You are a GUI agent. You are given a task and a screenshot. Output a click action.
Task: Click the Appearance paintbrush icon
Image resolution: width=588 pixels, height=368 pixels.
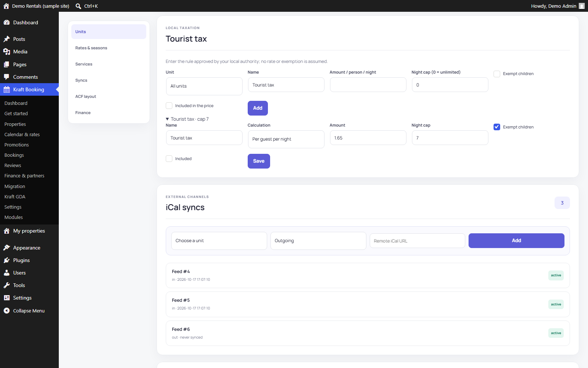[7, 248]
